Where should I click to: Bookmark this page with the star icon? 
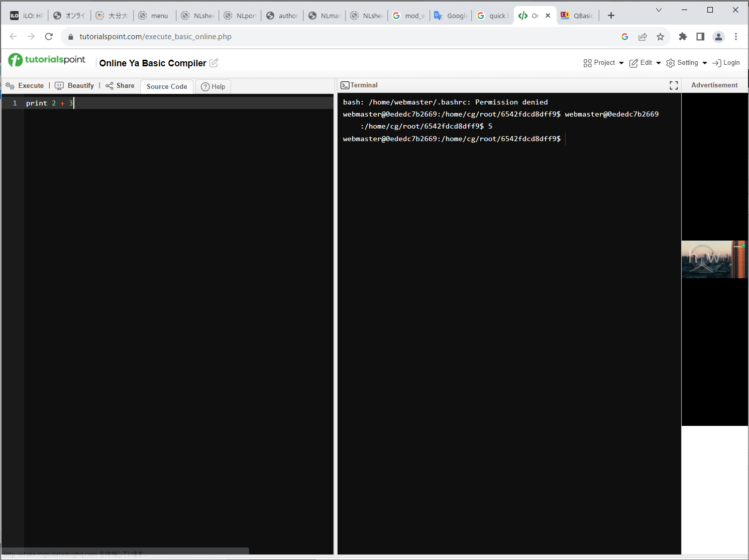click(660, 37)
